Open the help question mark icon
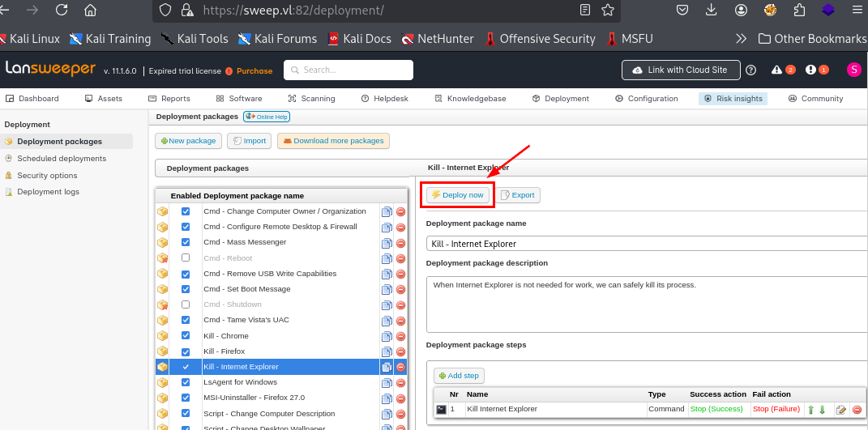Viewport: 868px width, 430px height. [750, 70]
